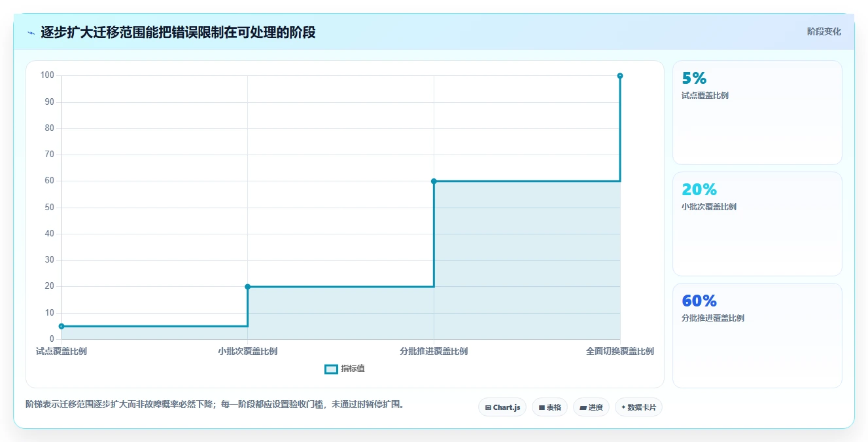Toggle the 指标值 legend entry
868x442 pixels.
(345, 369)
